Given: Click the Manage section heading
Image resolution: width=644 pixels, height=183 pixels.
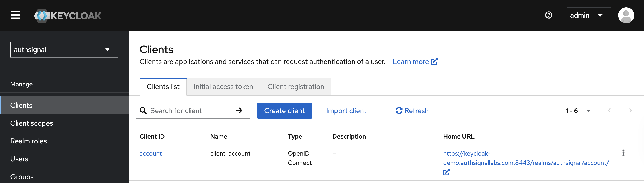Looking at the screenshot, I should tap(21, 84).
